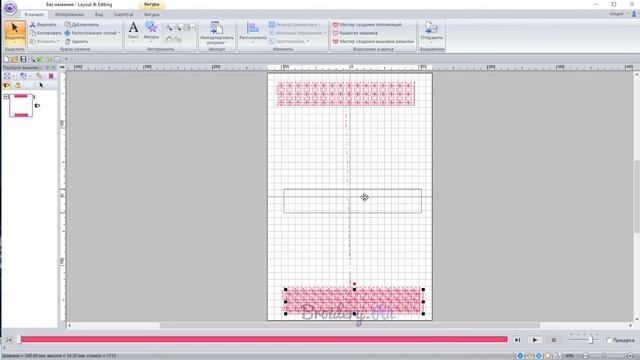Click the Delete (Удалить) command
This screenshot has height=360, width=640.
click(x=76, y=41)
